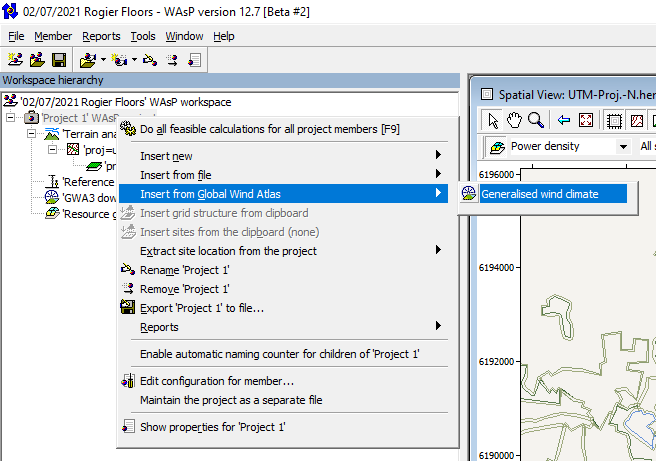Click the zoom to full extent icon
The width and height of the screenshot is (656, 461).
point(586,120)
